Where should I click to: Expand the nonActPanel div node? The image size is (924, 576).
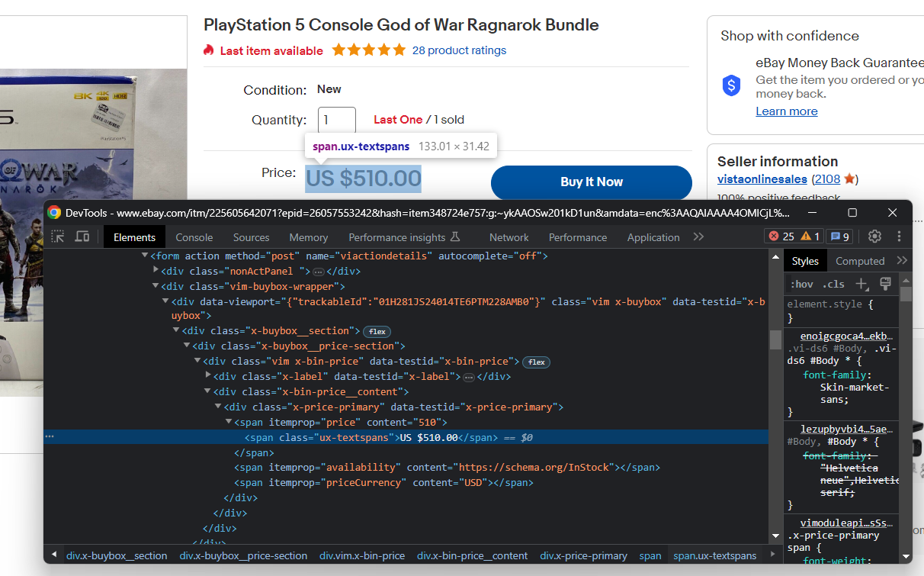[156, 271]
